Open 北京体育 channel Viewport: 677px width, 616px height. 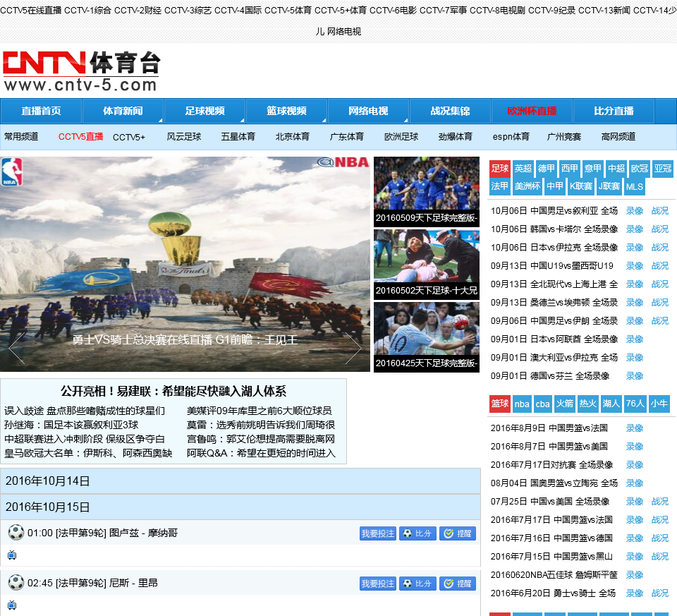click(x=293, y=137)
